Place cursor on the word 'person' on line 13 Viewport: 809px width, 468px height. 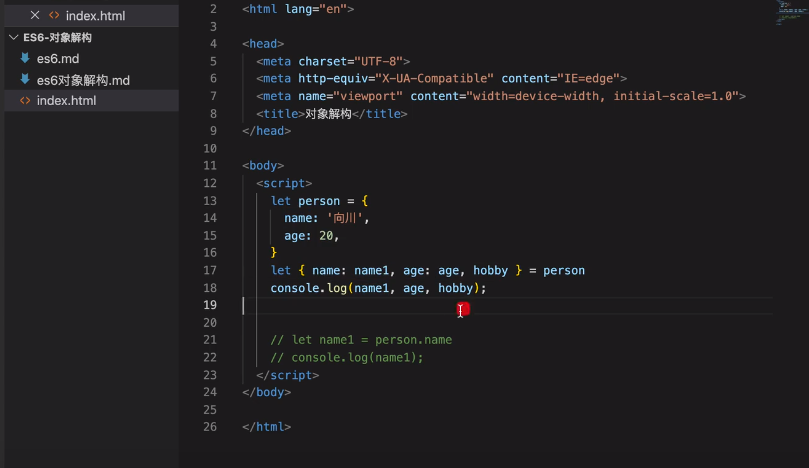click(x=319, y=201)
